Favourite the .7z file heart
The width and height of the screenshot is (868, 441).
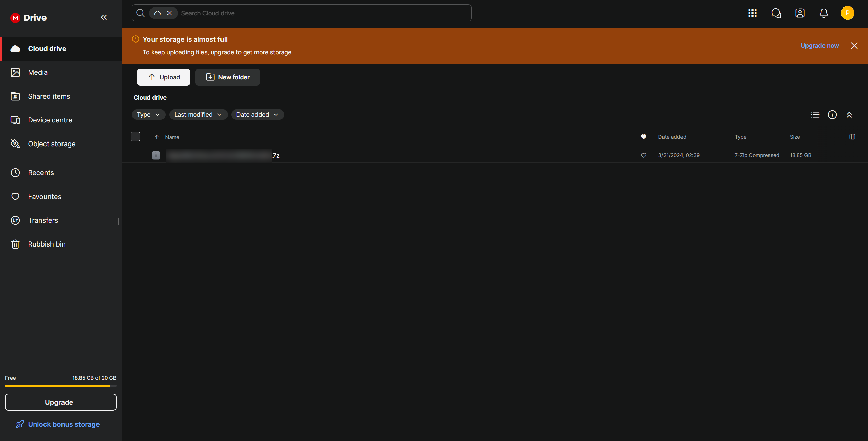click(x=643, y=155)
